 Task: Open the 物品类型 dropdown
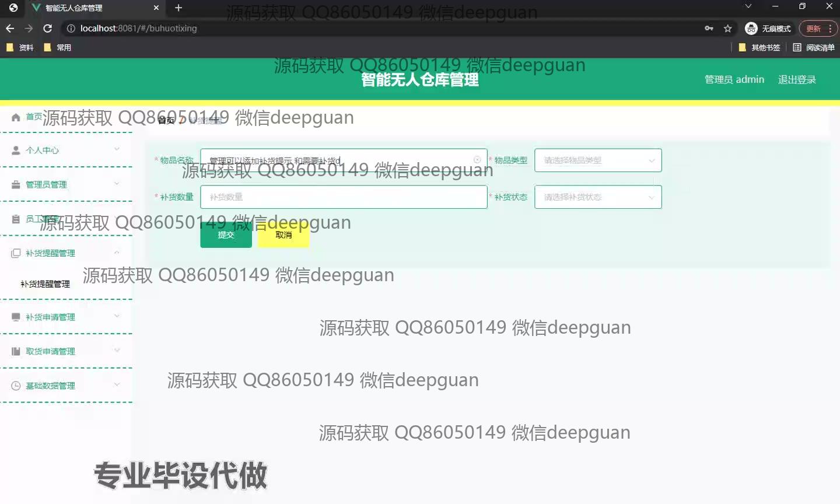pos(598,160)
